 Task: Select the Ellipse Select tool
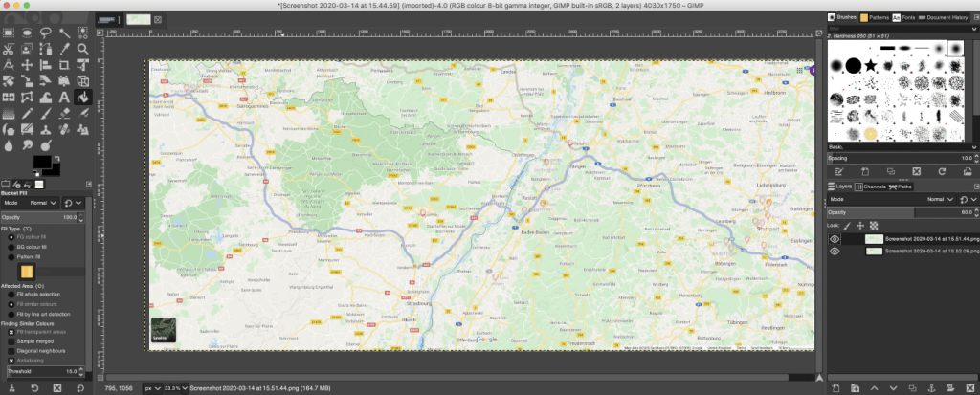click(x=27, y=33)
